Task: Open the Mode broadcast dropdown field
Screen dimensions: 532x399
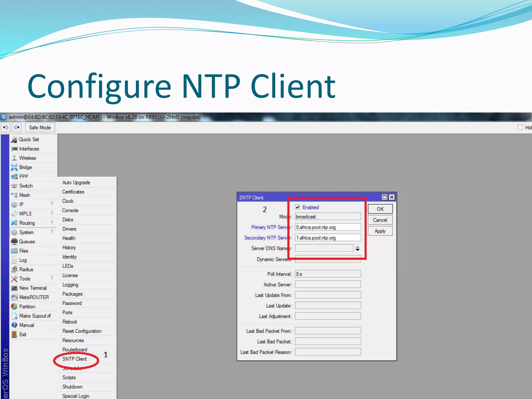Action: tap(328, 217)
